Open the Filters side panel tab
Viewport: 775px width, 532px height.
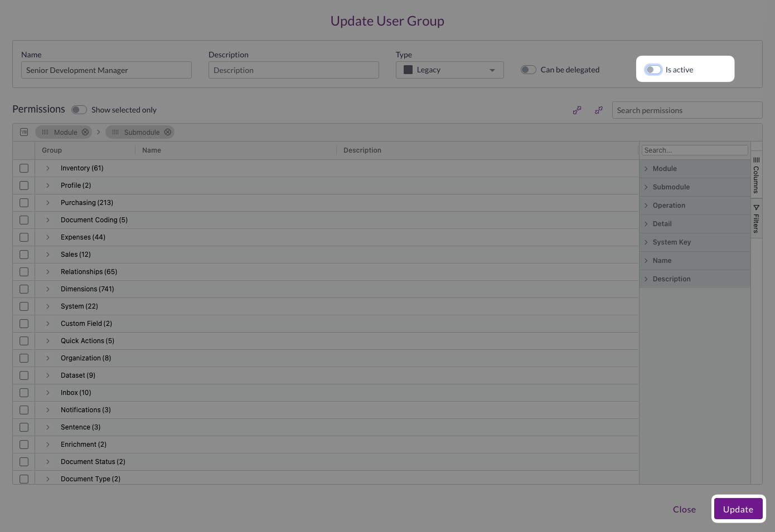coord(757,218)
